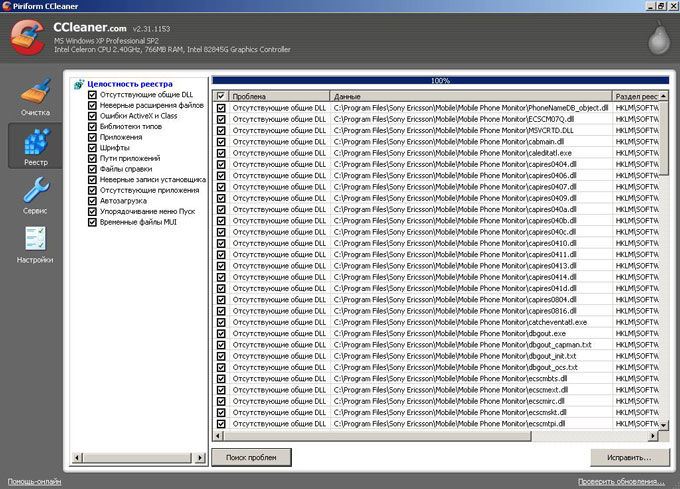Click Исправить fix issues button
This screenshot has width=680, height=489.
point(629,457)
